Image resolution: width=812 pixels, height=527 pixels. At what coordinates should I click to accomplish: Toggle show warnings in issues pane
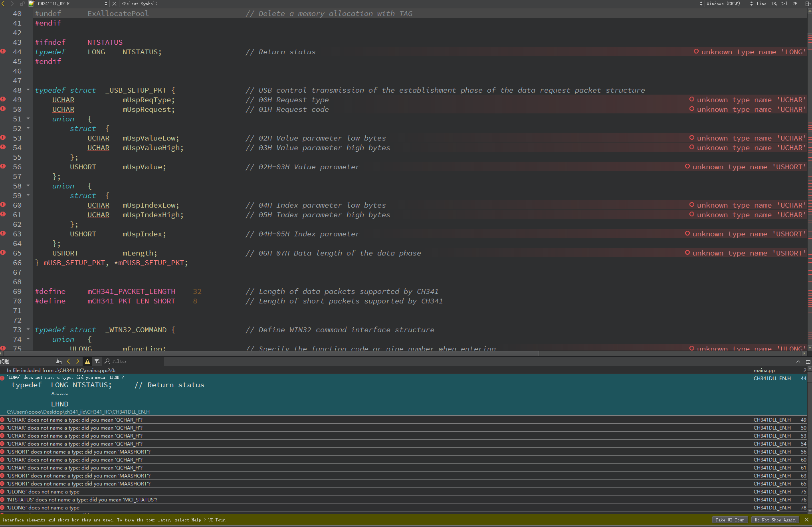tap(87, 361)
